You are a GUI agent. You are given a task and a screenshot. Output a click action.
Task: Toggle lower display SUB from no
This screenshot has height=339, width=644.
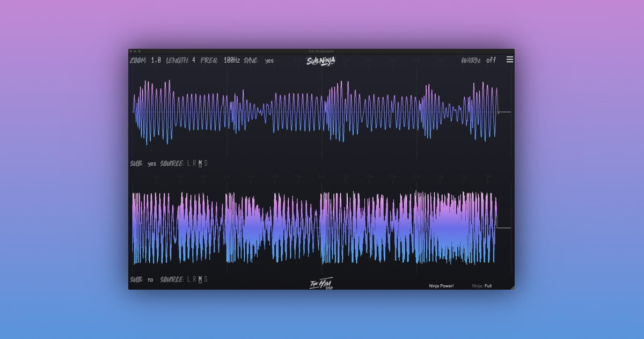click(x=150, y=279)
